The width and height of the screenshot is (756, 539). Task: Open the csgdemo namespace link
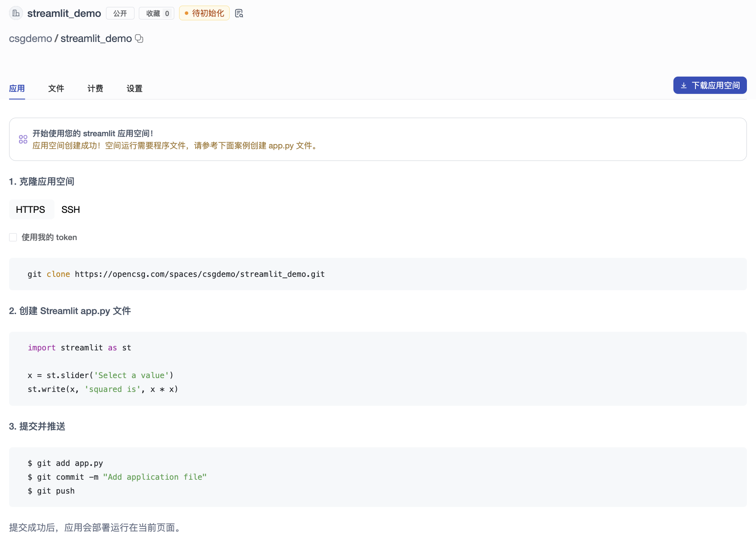30,38
